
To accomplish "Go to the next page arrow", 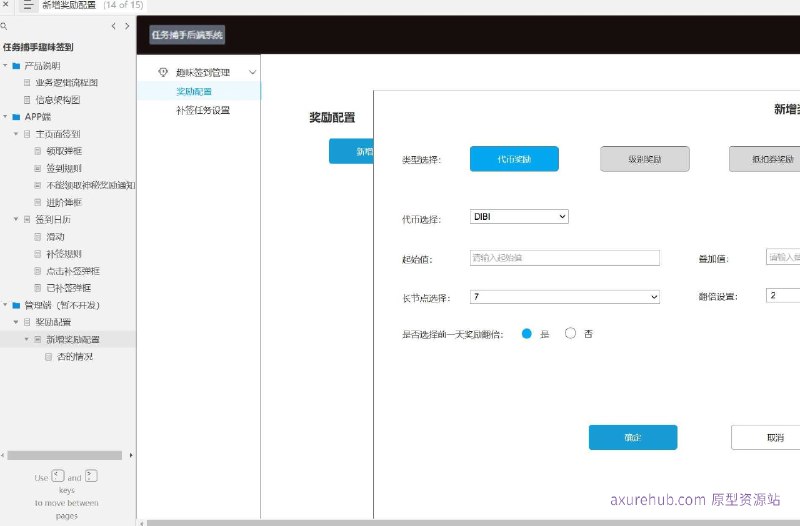I will coord(127,26).
